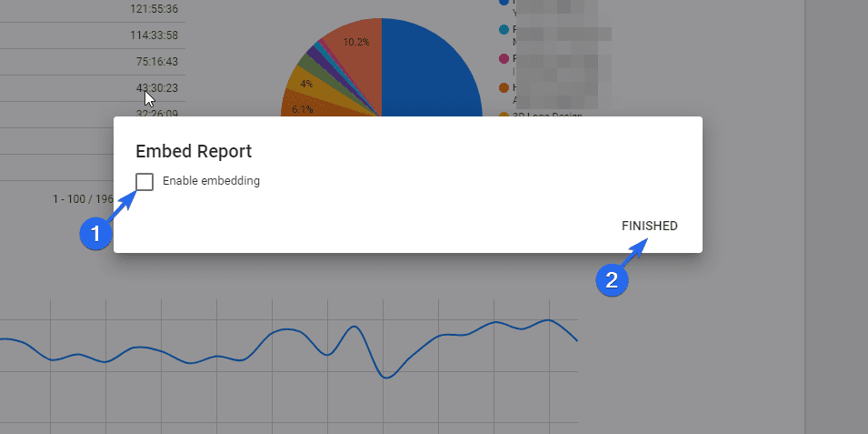
Task: Click the orange legend dot
Action: [x=504, y=87]
